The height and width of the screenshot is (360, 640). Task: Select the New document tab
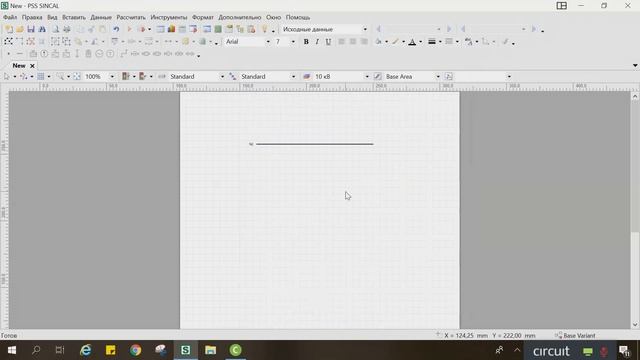[x=19, y=65]
